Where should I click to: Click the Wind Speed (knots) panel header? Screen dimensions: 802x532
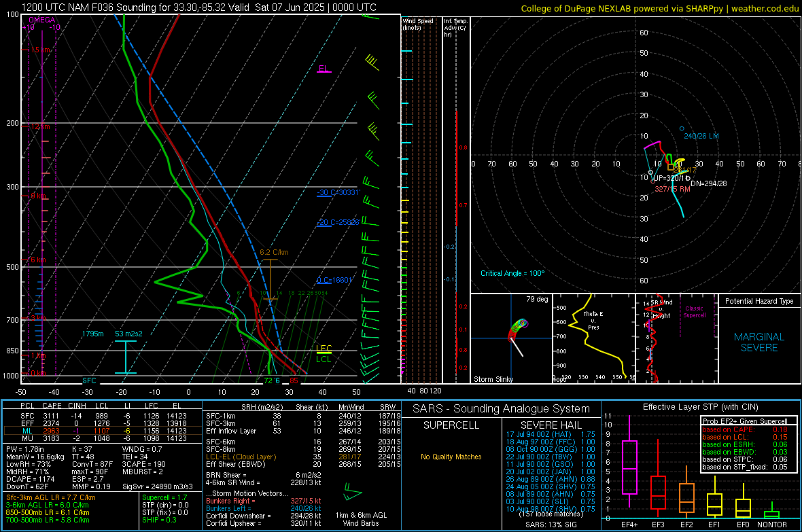point(417,24)
